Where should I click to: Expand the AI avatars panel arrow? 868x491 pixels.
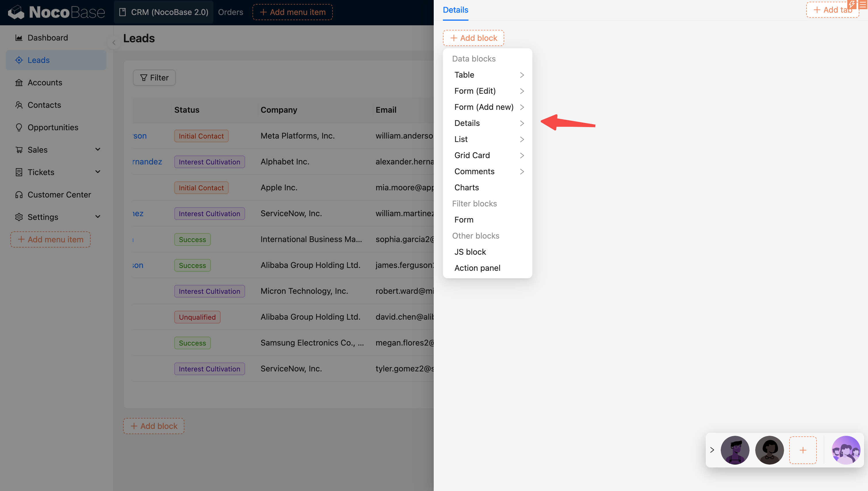712,450
